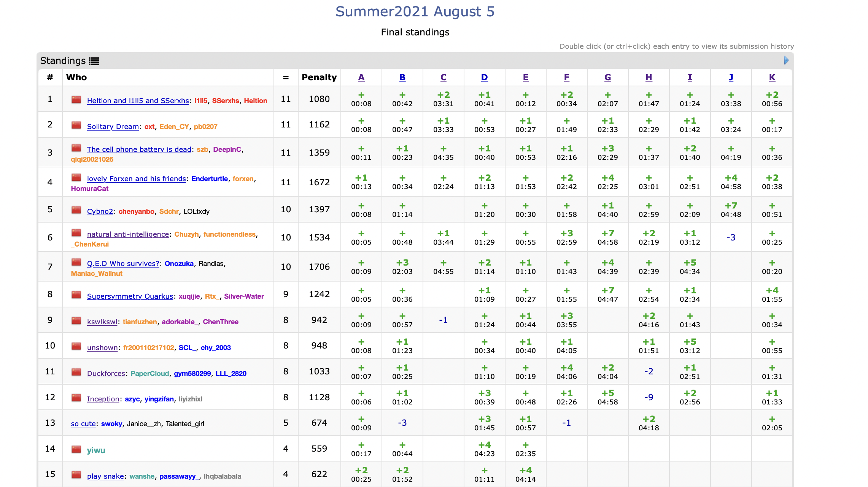Open team Supersymmetry Quarkus link
Viewport: 868px width, 487px height.
pos(130,296)
